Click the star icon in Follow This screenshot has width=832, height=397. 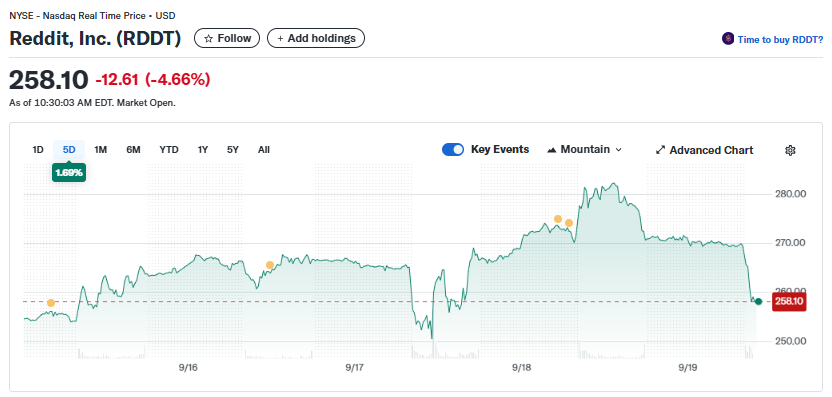point(209,39)
